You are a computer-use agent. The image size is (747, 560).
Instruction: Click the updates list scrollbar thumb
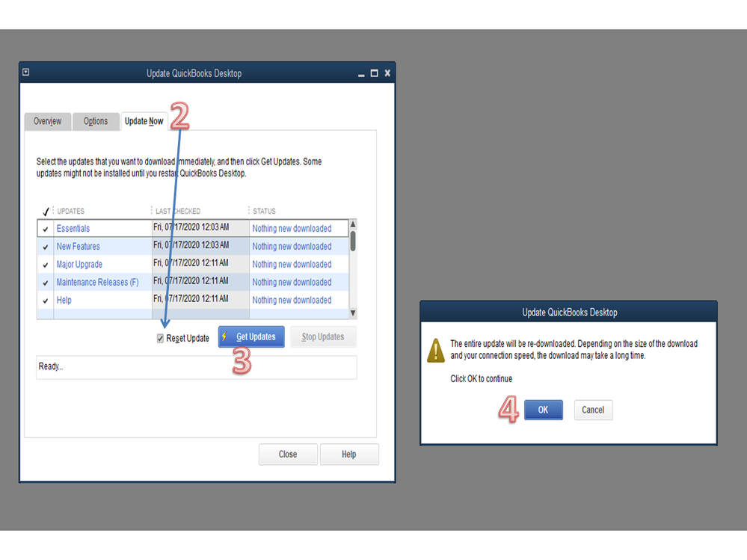[x=353, y=241]
